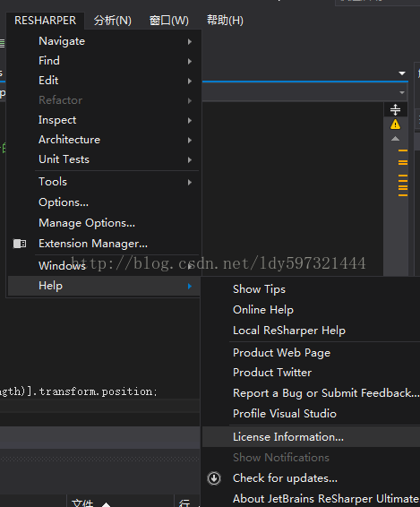The width and height of the screenshot is (420, 507).
Task: Open the RESHARPER menu
Action: point(46,21)
